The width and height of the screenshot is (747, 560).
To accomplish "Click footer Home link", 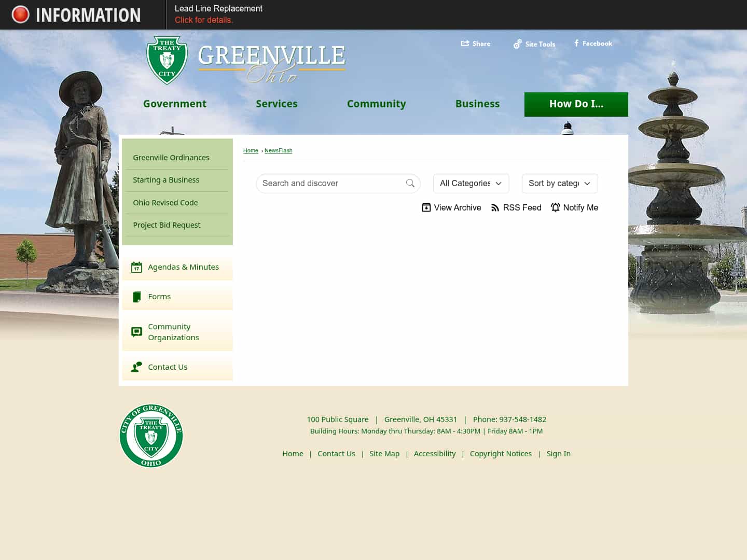I will pos(293,454).
